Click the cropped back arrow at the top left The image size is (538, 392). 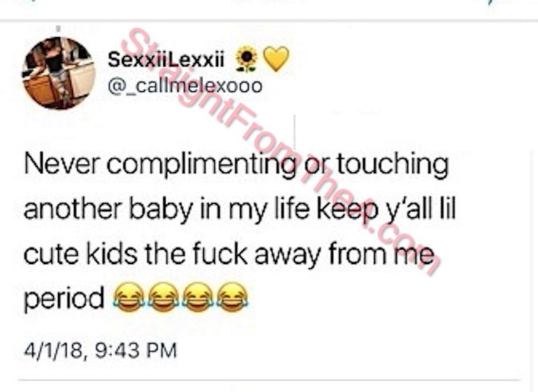click(34, 3)
